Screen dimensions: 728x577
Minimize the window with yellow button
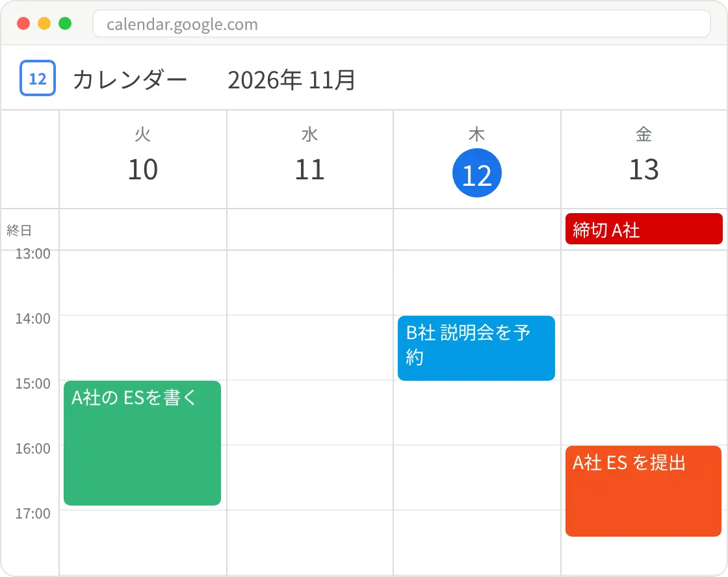tap(44, 23)
